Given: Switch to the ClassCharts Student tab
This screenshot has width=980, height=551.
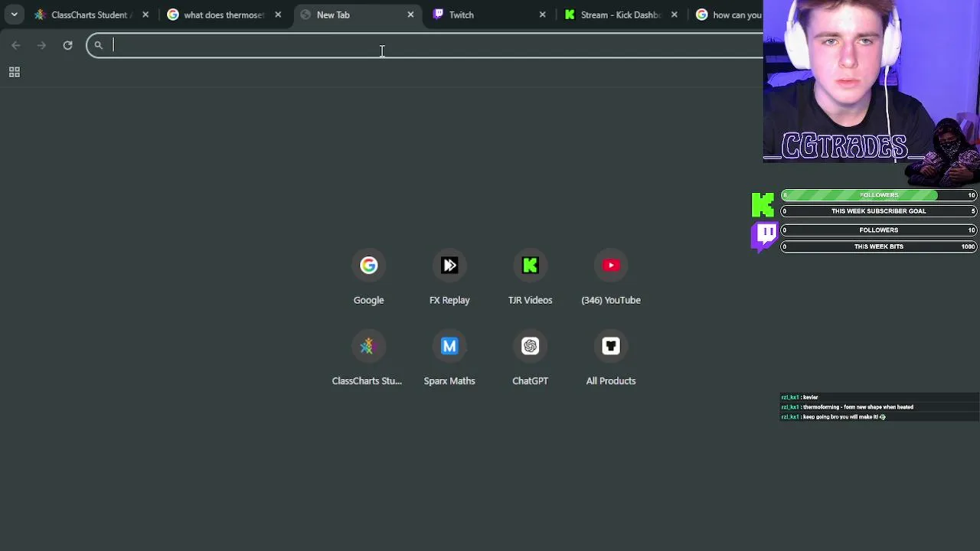Looking at the screenshot, I should pyautogui.click(x=92, y=15).
